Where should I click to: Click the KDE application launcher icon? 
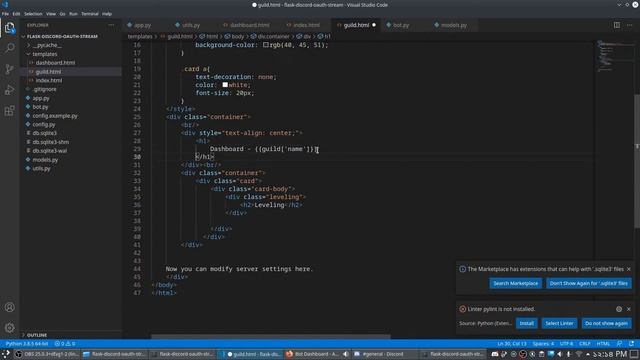(6, 354)
